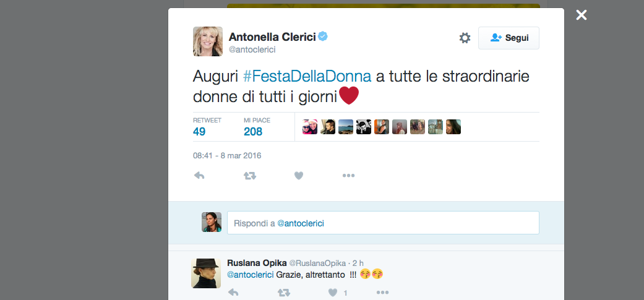View the 208 Mi piace list
This screenshot has width=644, height=300.
[253, 131]
